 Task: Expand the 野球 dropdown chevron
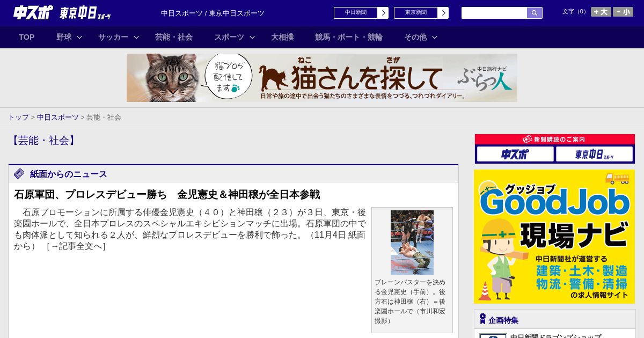point(79,37)
